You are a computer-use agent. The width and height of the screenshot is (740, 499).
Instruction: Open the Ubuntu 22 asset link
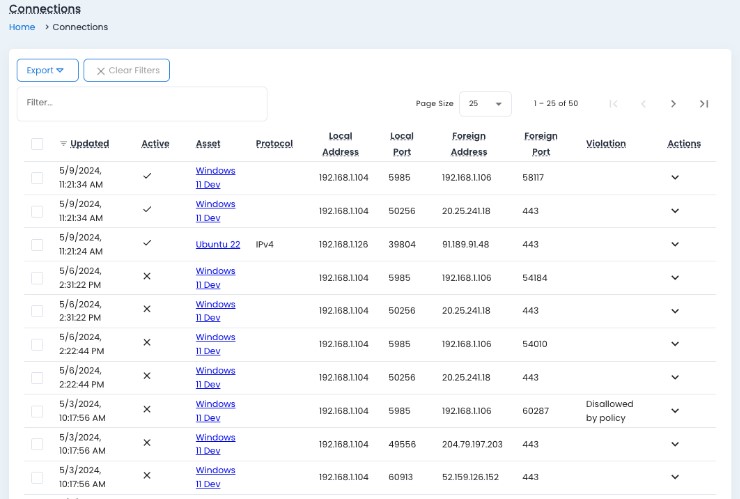click(217, 244)
